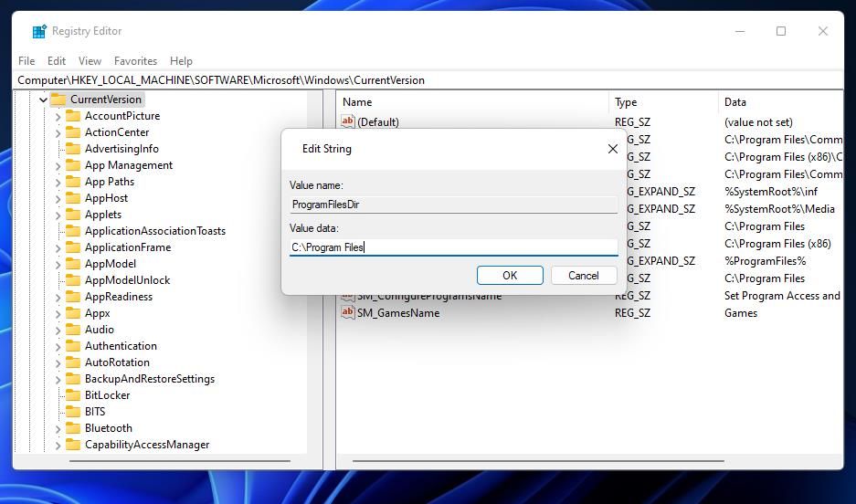Maximize the Registry Editor window
856x504 pixels.
point(781,31)
